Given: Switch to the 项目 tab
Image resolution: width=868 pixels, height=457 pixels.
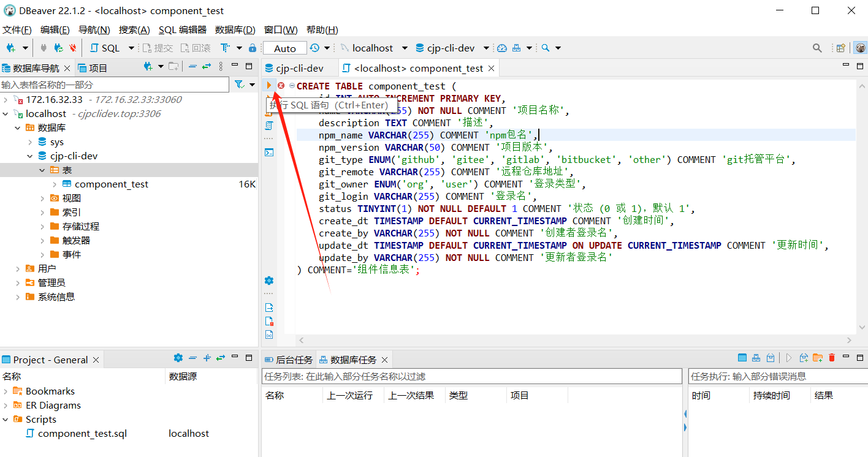Looking at the screenshot, I should (93, 68).
